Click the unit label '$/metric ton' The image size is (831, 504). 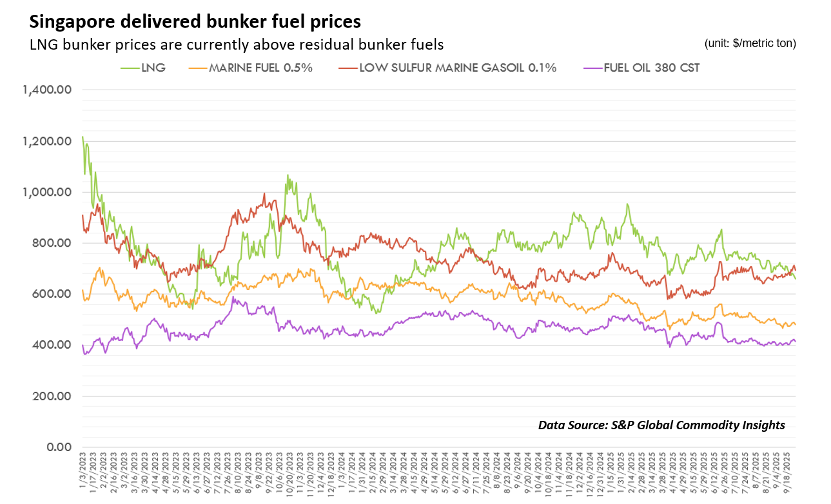point(750,43)
